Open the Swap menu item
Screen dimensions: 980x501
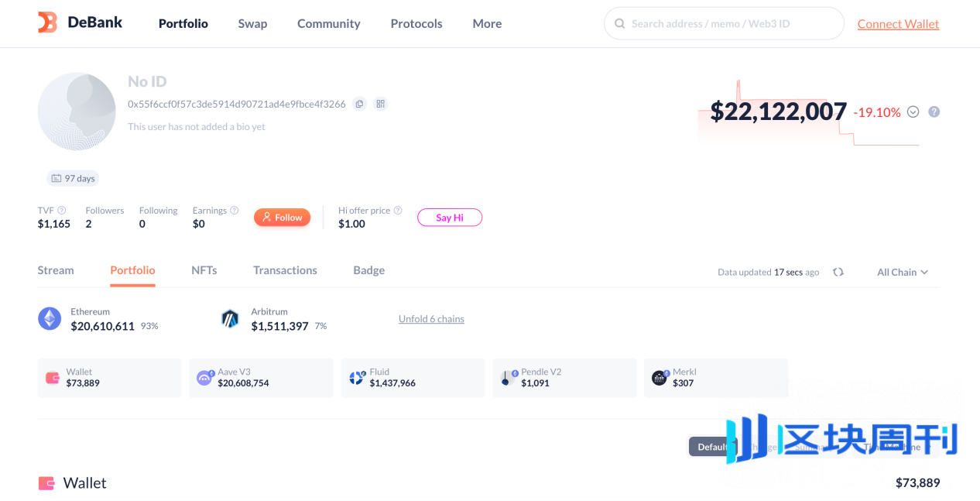coord(252,24)
